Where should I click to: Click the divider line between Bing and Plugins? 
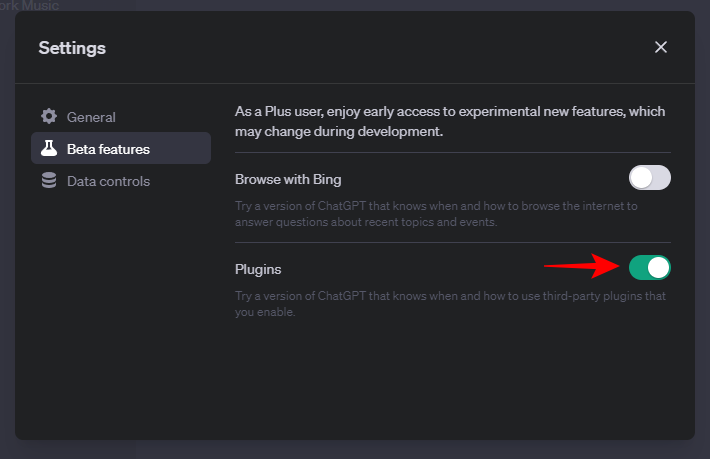(x=452, y=242)
